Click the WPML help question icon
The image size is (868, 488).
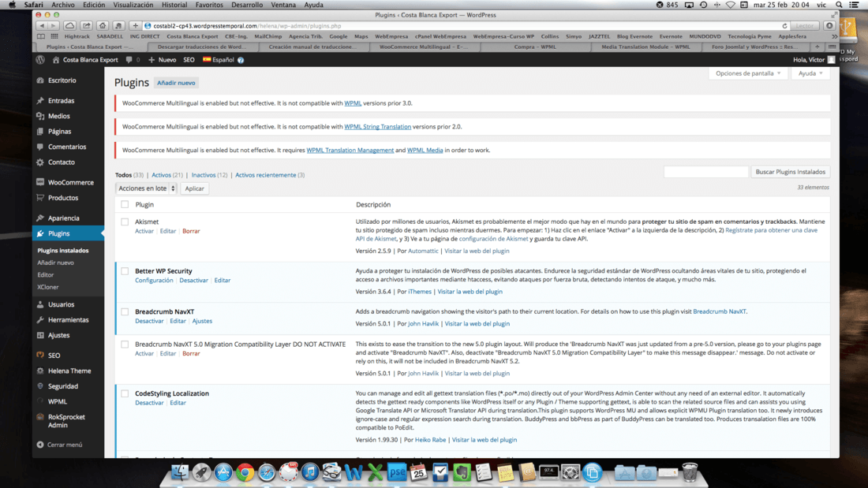[241, 60]
